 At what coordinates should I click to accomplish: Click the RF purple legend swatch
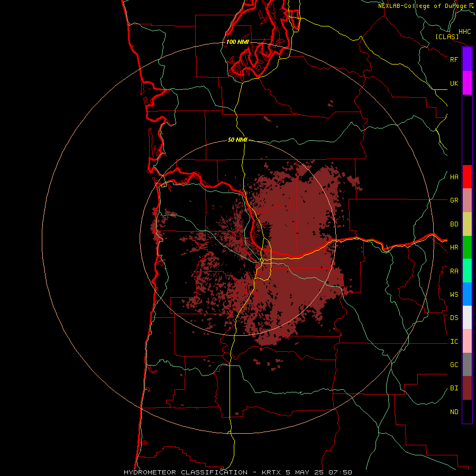tap(467, 59)
